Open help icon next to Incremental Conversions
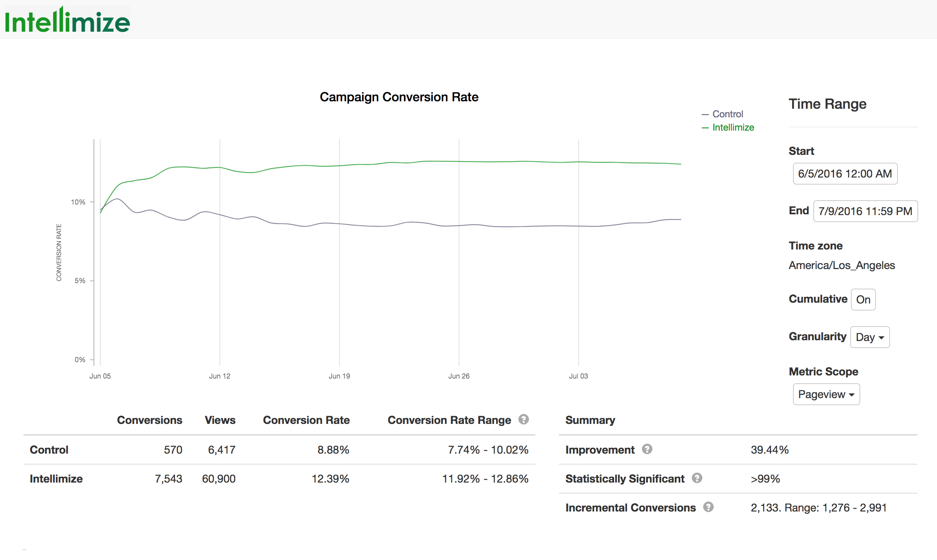The width and height of the screenshot is (937, 560). 708,507
